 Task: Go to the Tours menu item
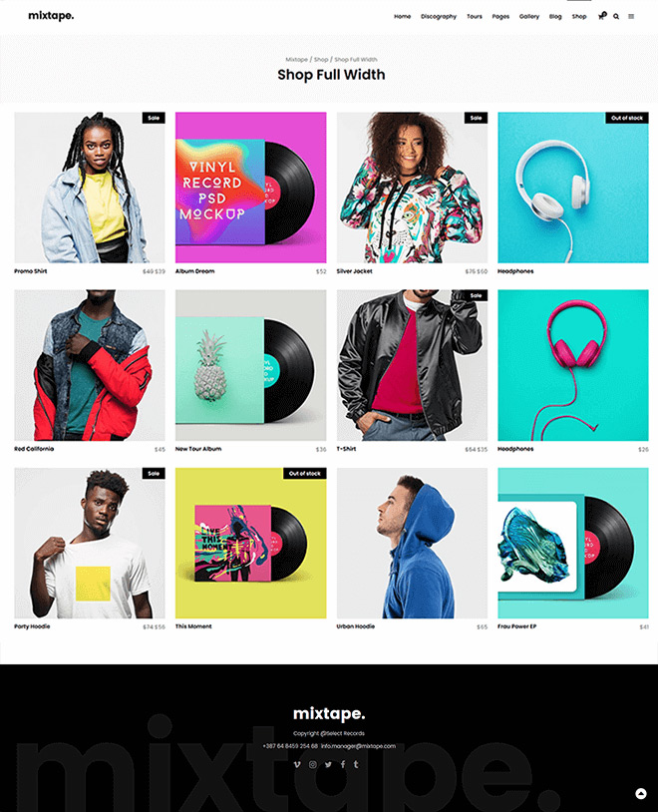coord(475,17)
